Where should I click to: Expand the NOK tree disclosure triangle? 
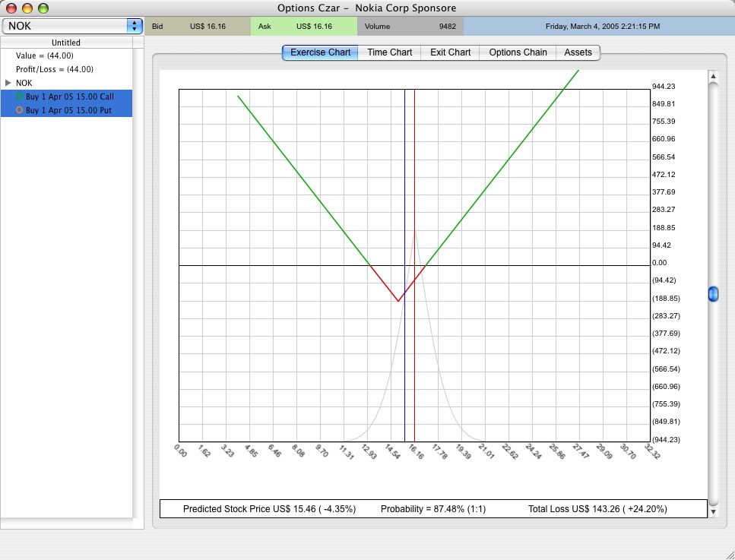pyautogui.click(x=8, y=83)
